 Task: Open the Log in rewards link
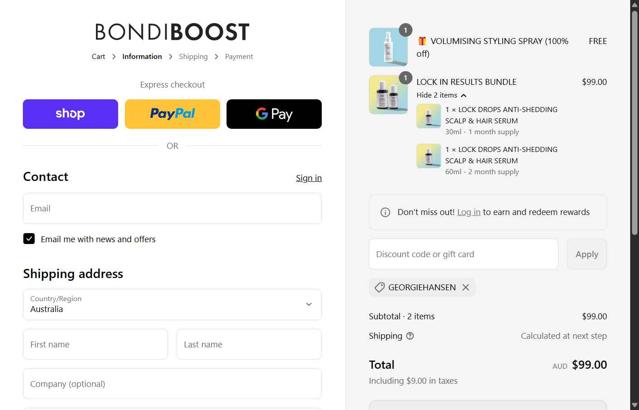tap(469, 212)
